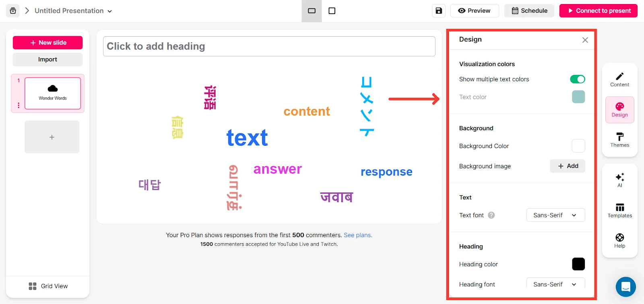
Task: Click the heading input field
Action: tap(269, 46)
